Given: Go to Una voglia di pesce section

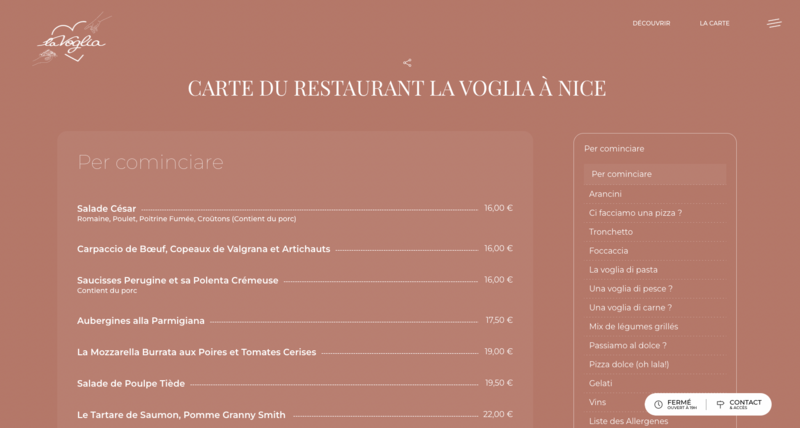Looking at the screenshot, I should click(630, 289).
